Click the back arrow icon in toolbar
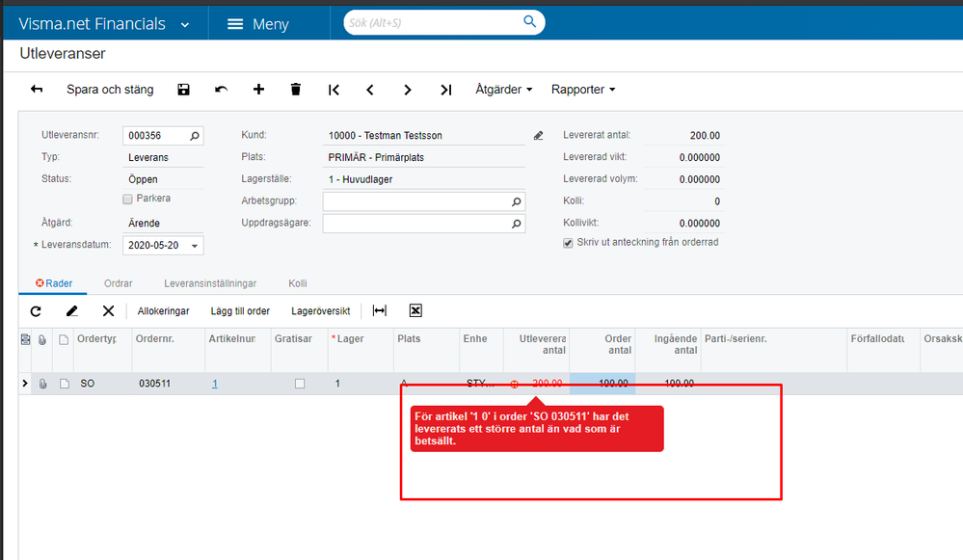Image resolution: width=963 pixels, height=560 pixels. (x=37, y=90)
